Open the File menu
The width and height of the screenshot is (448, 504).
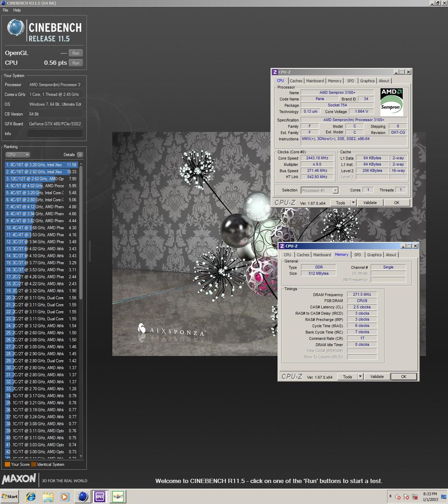(6, 10)
